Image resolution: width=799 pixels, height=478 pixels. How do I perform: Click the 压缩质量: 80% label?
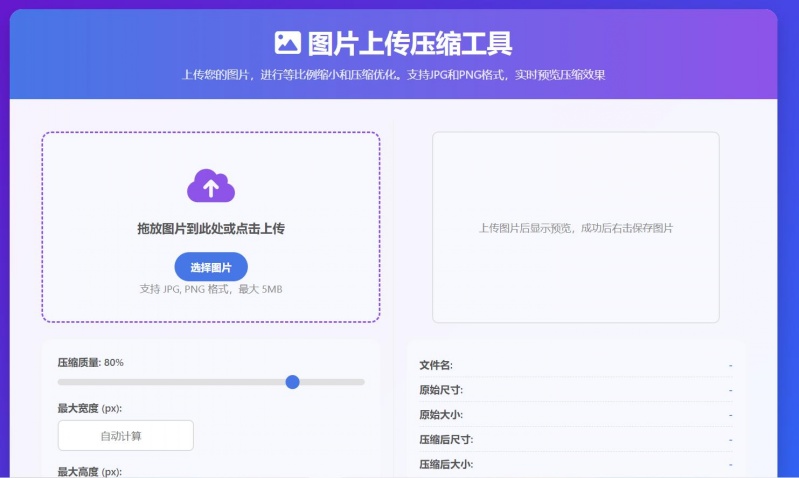pyautogui.click(x=90, y=362)
